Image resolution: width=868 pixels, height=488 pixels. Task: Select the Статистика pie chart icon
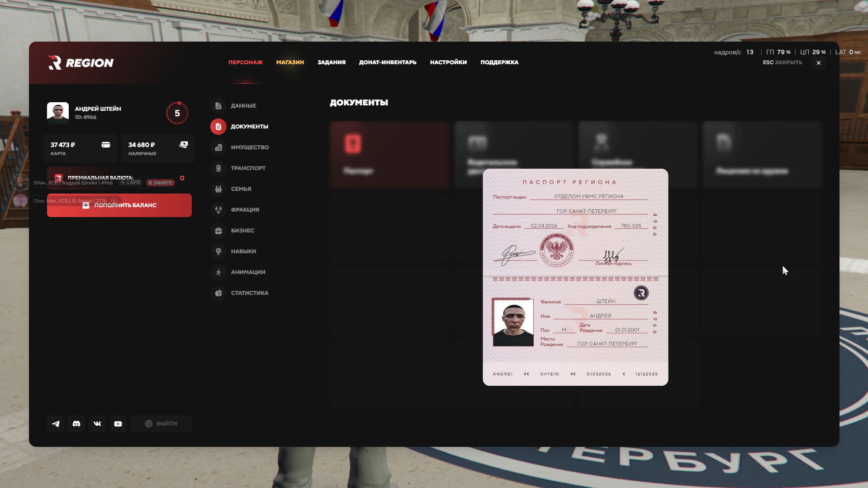coord(218,293)
